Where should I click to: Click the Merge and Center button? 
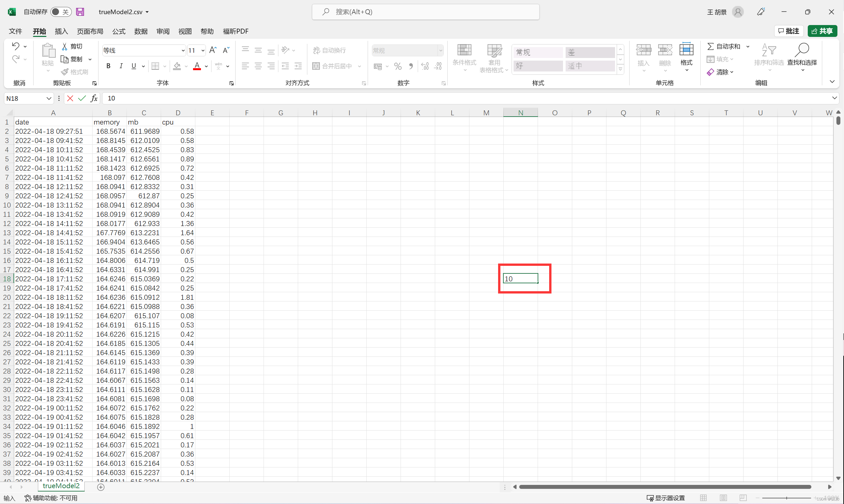tap(332, 66)
